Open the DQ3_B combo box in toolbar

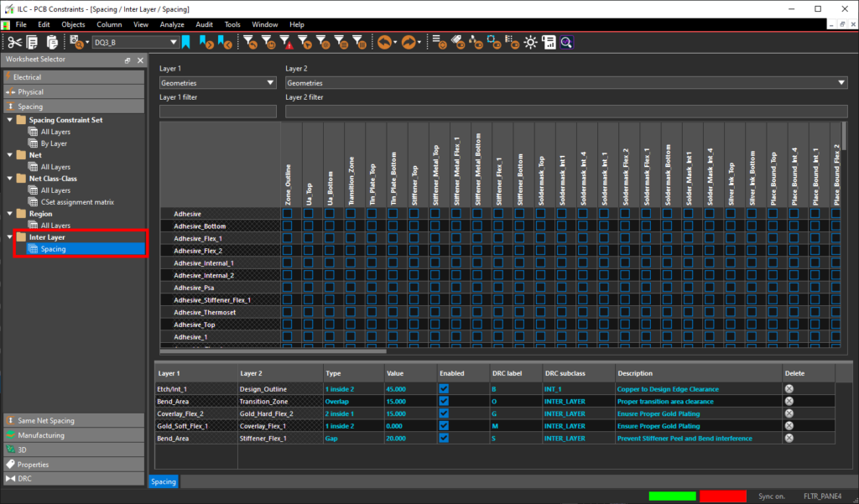click(x=135, y=42)
